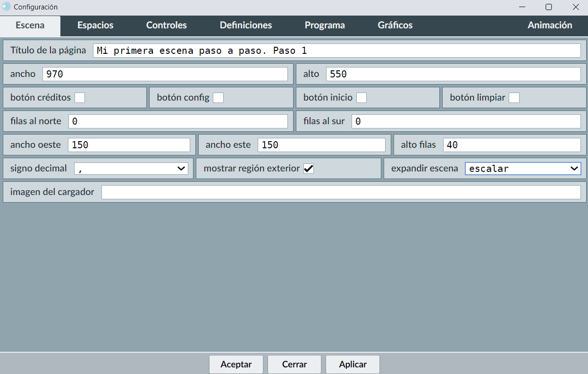The width and height of the screenshot is (588, 374).
Task: Switch to the Espacios tab
Action: [x=95, y=25]
